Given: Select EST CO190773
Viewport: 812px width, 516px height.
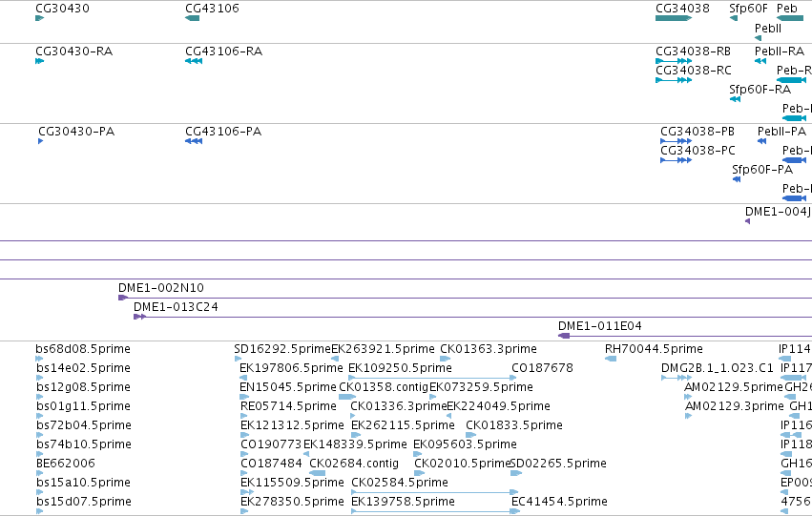Looking at the screenshot, I should click(271, 444).
